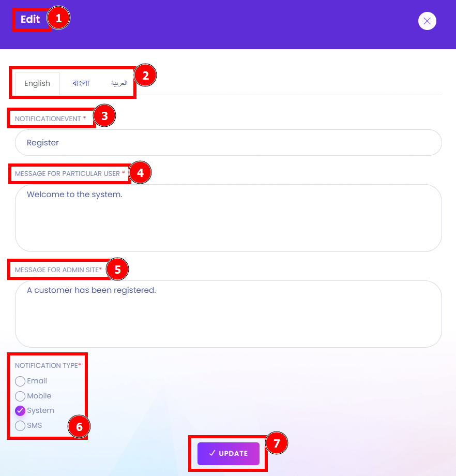Click the red number 1 annotation badge
456x476 pixels.
[58, 18]
